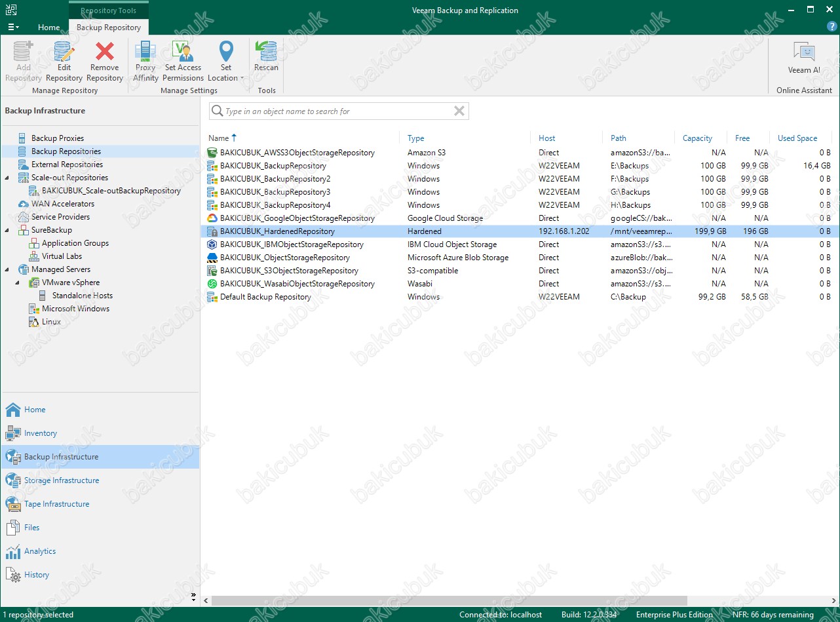Screen dimensions: 840x622
Task: Click the Remove Repository red X icon
Action: coord(104,51)
